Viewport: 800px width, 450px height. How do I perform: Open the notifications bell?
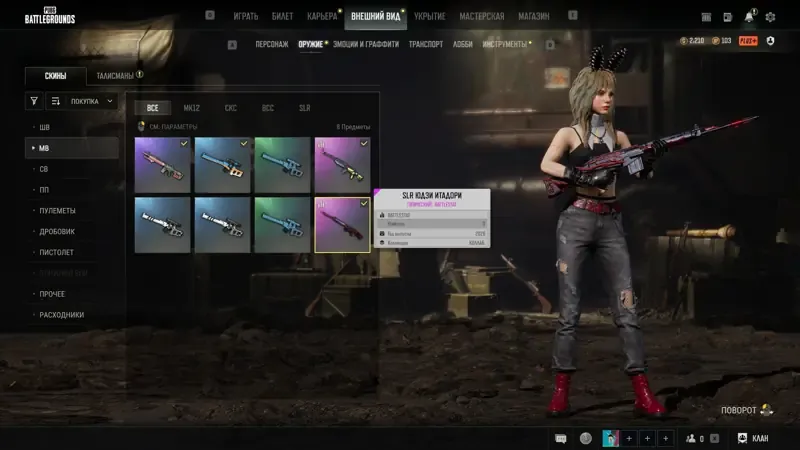click(748, 17)
